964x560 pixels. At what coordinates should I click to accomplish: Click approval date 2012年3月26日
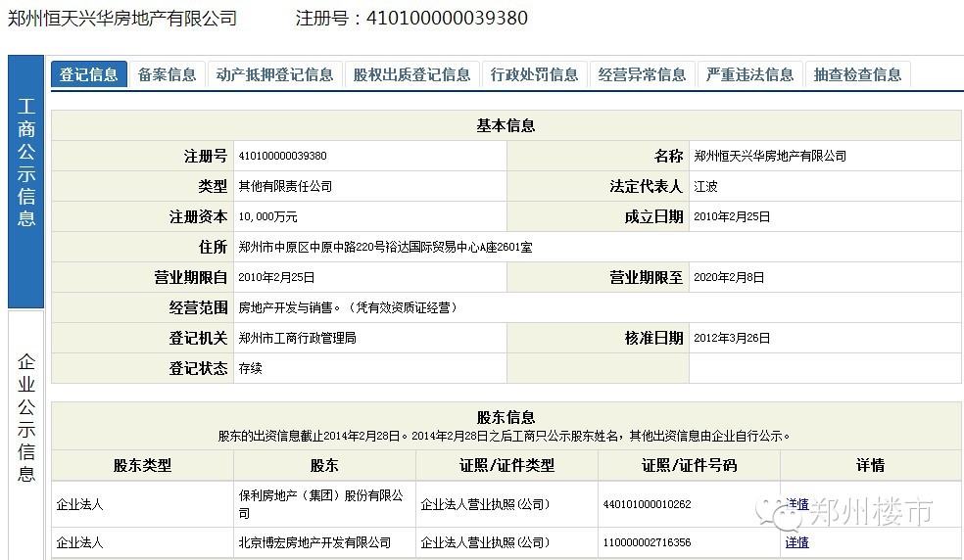(x=732, y=338)
